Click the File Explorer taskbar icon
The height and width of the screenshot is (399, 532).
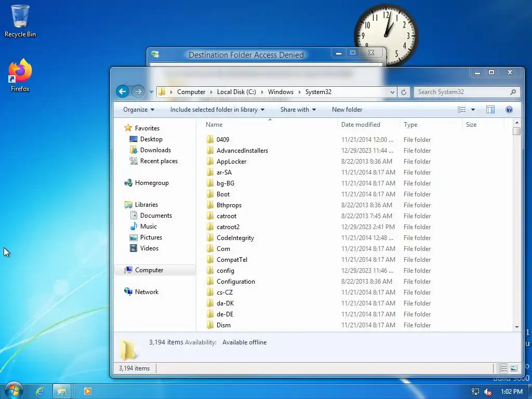(x=62, y=391)
